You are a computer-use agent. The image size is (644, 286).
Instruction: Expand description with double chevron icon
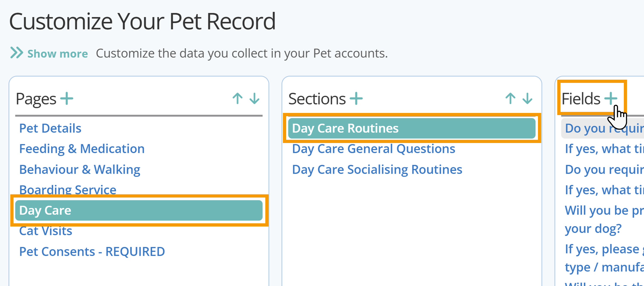pos(17,53)
